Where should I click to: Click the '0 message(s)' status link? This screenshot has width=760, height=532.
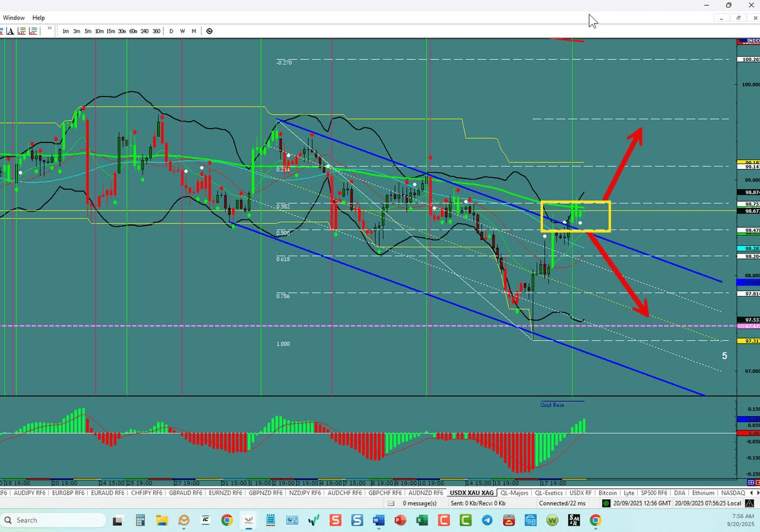point(418,503)
